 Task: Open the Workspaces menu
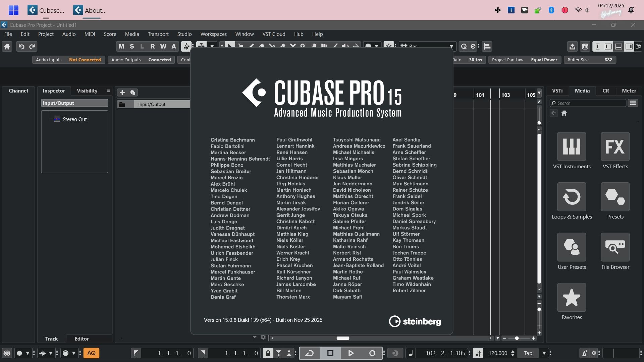[213, 34]
